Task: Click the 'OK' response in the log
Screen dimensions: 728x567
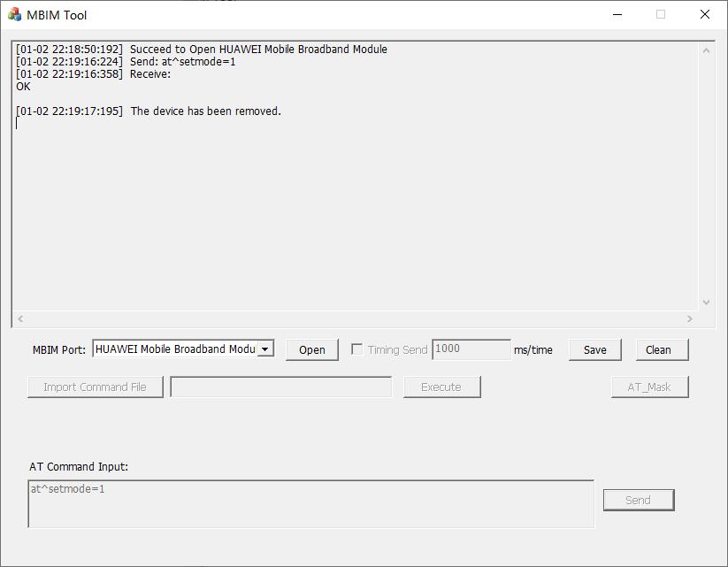Action: [x=23, y=87]
